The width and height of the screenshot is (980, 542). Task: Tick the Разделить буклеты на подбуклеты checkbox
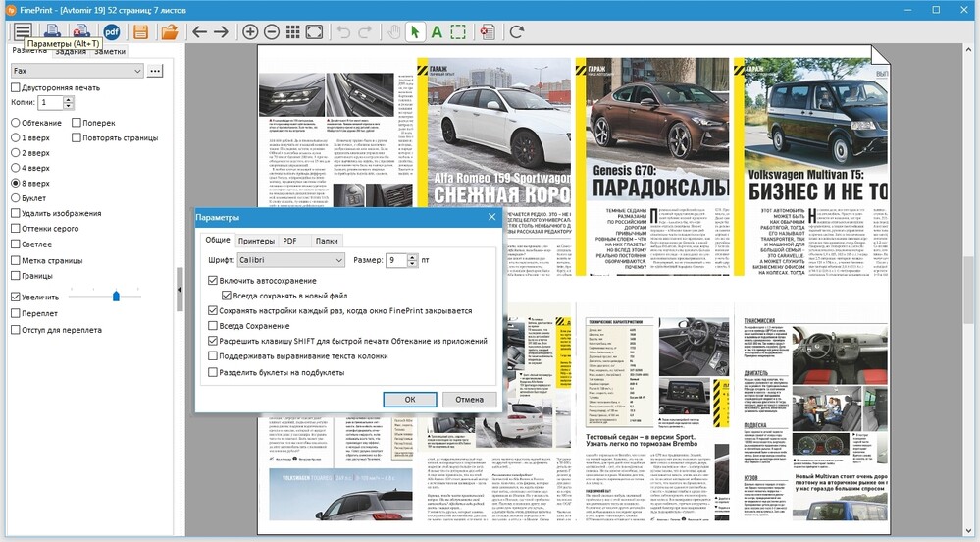[213, 372]
